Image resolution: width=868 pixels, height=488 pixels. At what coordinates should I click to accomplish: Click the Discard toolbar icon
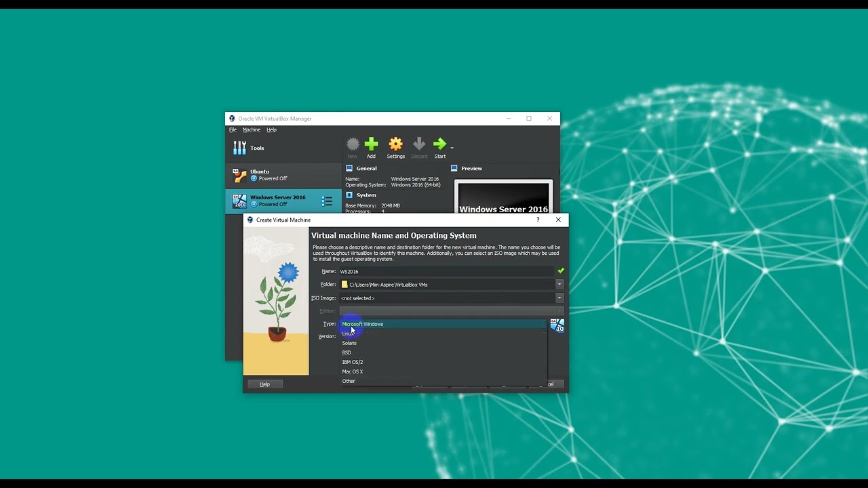(x=419, y=144)
